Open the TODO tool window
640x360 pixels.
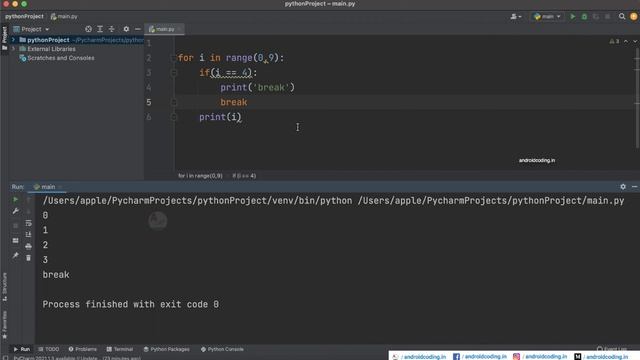[49, 349]
